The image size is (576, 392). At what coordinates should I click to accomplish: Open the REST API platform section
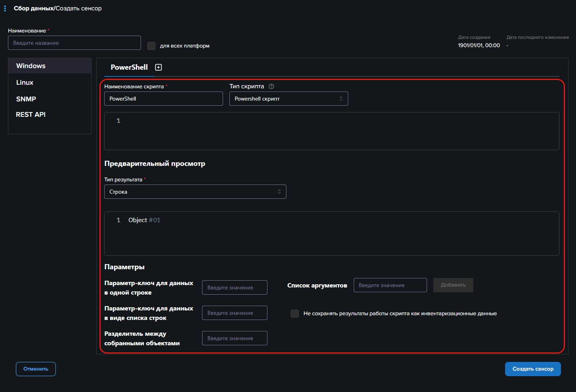pyautogui.click(x=31, y=114)
